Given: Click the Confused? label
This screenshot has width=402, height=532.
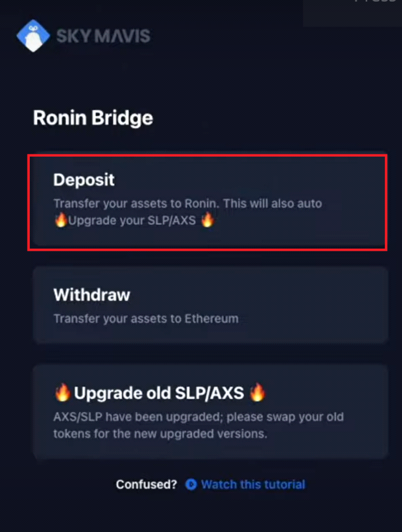Looking at the screenshot, I should pyautogui.click(x=146, y=484).
